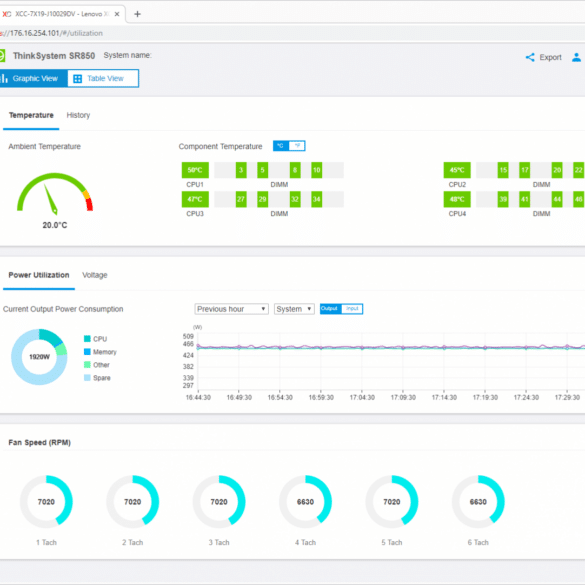Select the Temperature tab

31,115
